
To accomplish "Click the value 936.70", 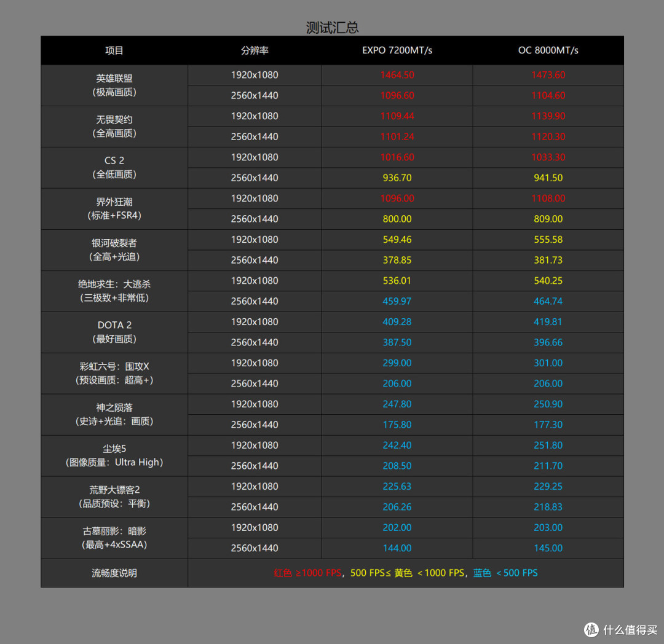I will point(397,178).
